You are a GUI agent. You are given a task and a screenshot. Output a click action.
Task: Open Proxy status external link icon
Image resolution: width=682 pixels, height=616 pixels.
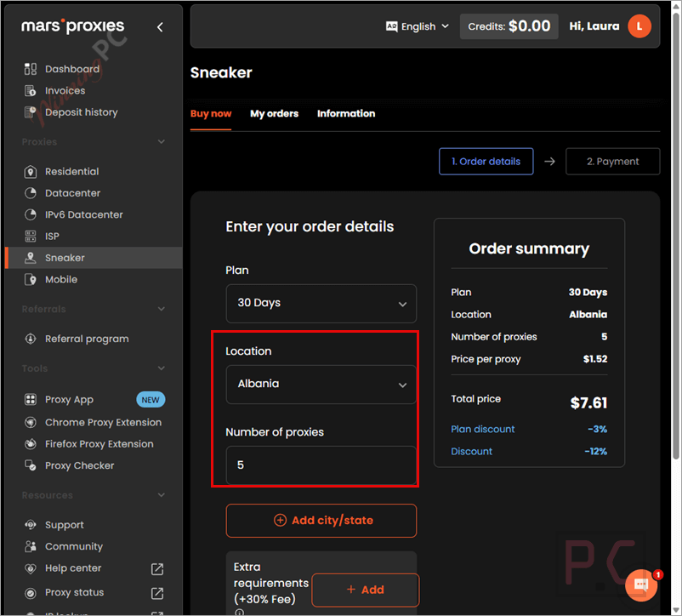pyautogui.click(x=157, y=593)
